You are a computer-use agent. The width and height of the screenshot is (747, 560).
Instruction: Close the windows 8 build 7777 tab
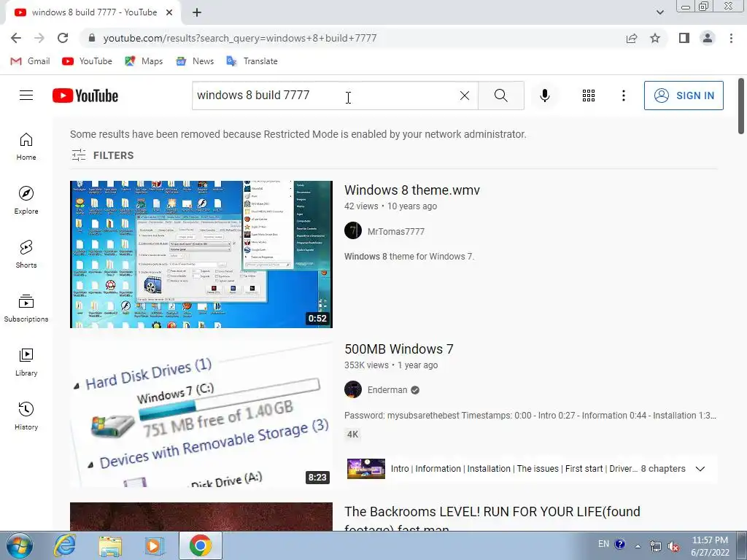point(169,12)
